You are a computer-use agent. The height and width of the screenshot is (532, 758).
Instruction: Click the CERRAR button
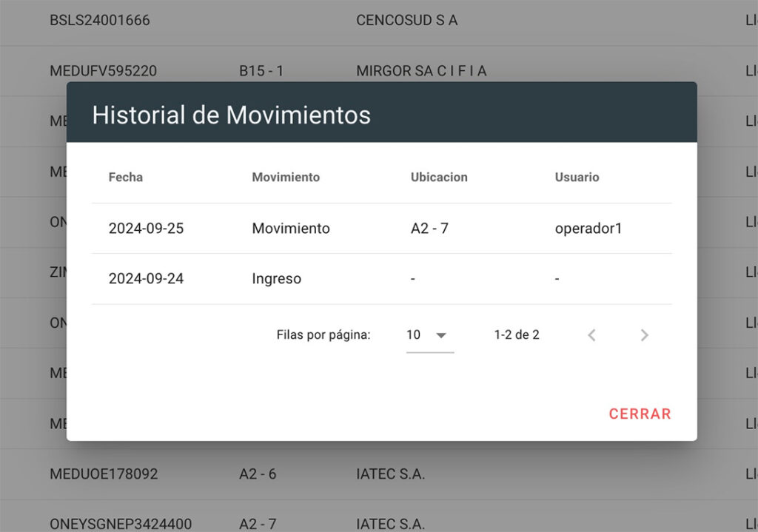(640, 414)
